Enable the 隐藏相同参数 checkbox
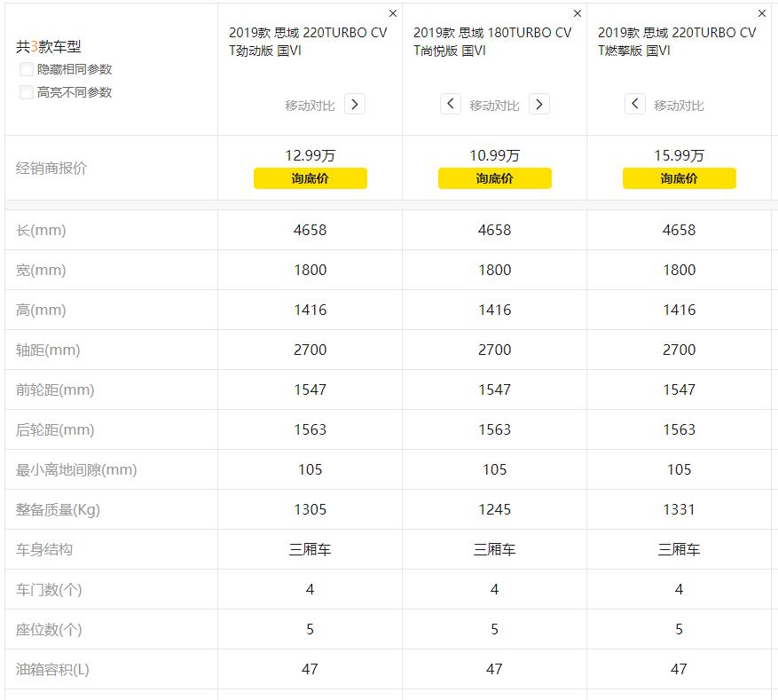 [27, 69]
